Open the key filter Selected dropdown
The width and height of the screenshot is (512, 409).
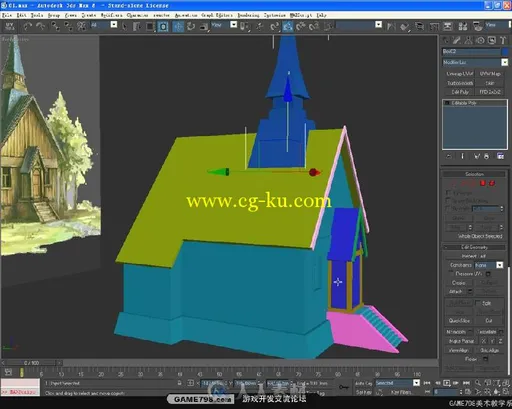point(416,383)
